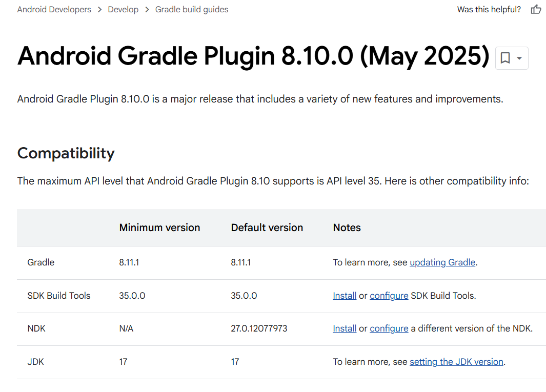
Task: Click the 'Minimum version' column header
Action: click(x=159, y=228)
